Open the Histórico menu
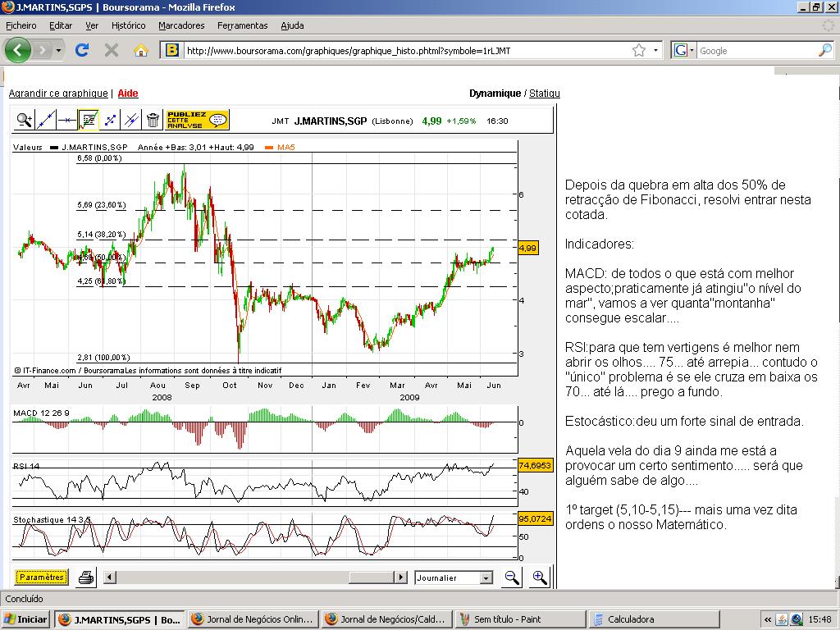The width and height of the screenshot is (840, 630). (129, 25)
